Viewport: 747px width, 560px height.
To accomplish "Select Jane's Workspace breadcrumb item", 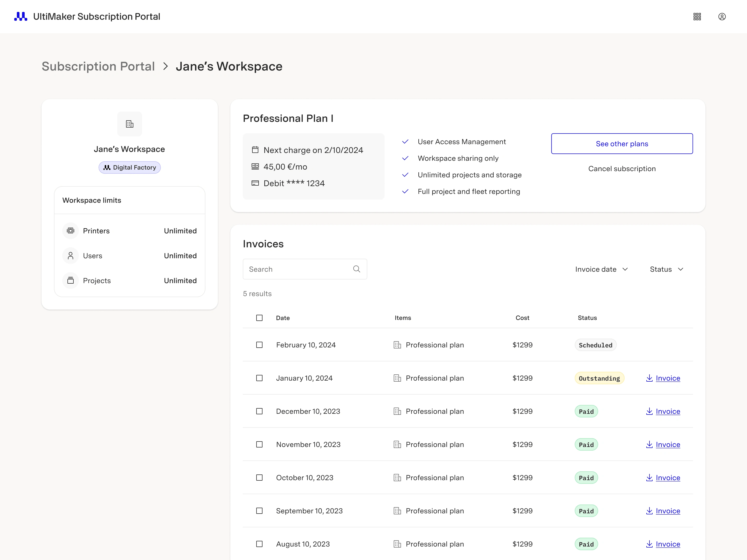I will [x=229, y=66].
